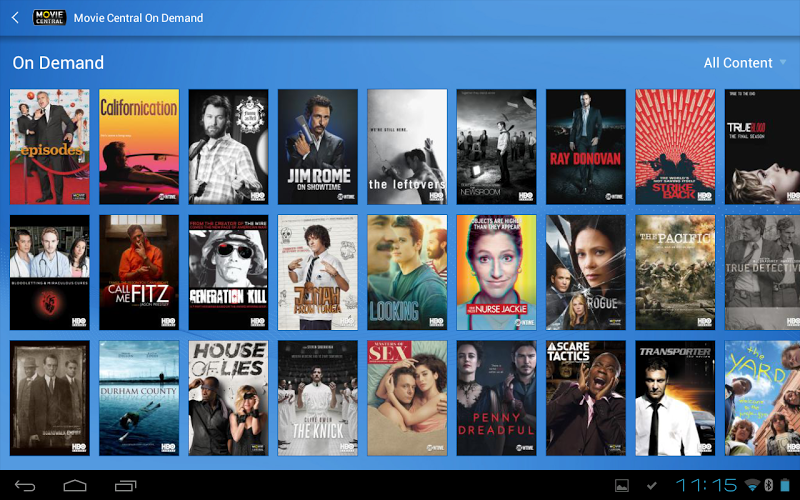The width and height of the screenshot is (800, 500).
Task: Tap the Episodes show poster
Action: coord(49,147)
